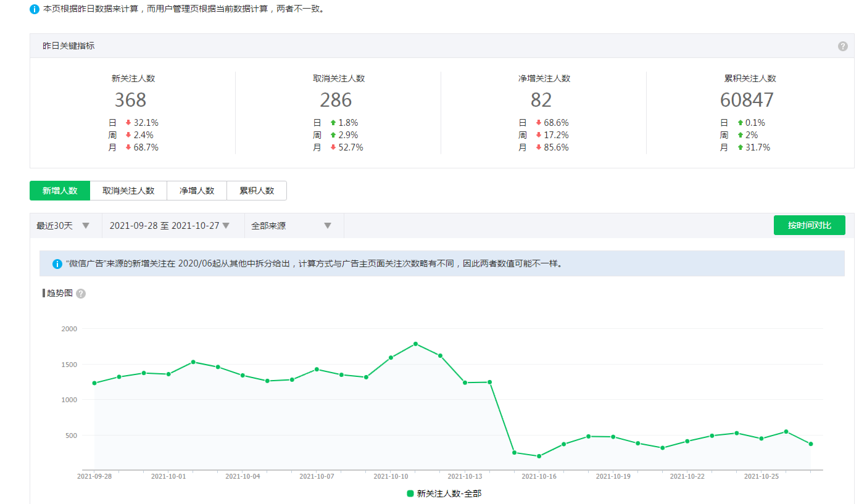Select the 累积人数 tab
859x504 pixels.
click(x=257, y=191)
